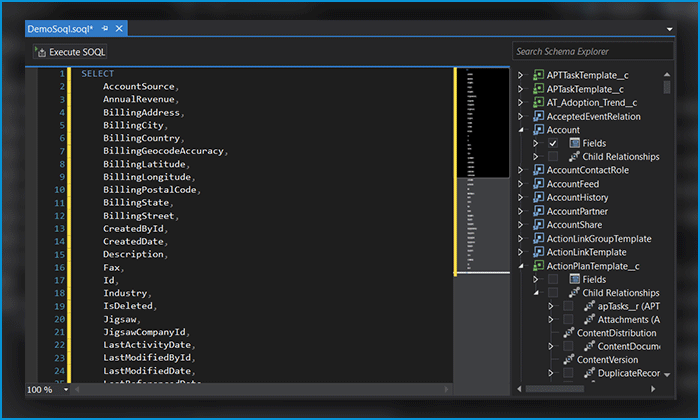Pin the DemoSoql.soql tab
This screenshot has width=700, height=420.
[105, 29]
